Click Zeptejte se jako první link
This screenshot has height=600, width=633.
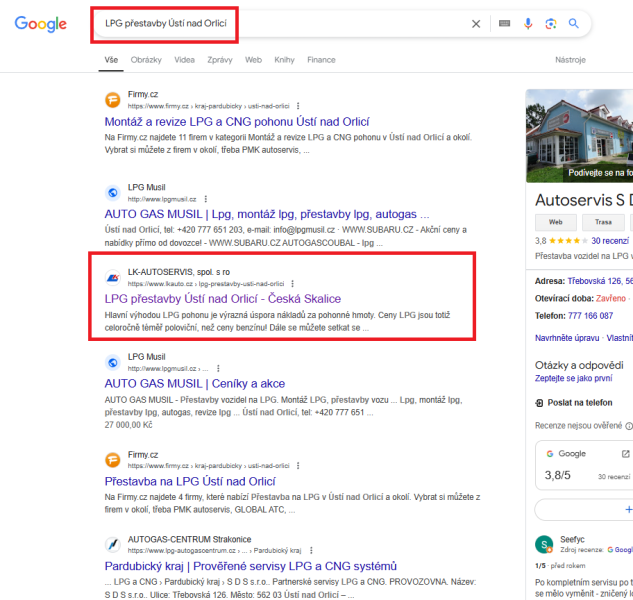click(x=573, y=378)
